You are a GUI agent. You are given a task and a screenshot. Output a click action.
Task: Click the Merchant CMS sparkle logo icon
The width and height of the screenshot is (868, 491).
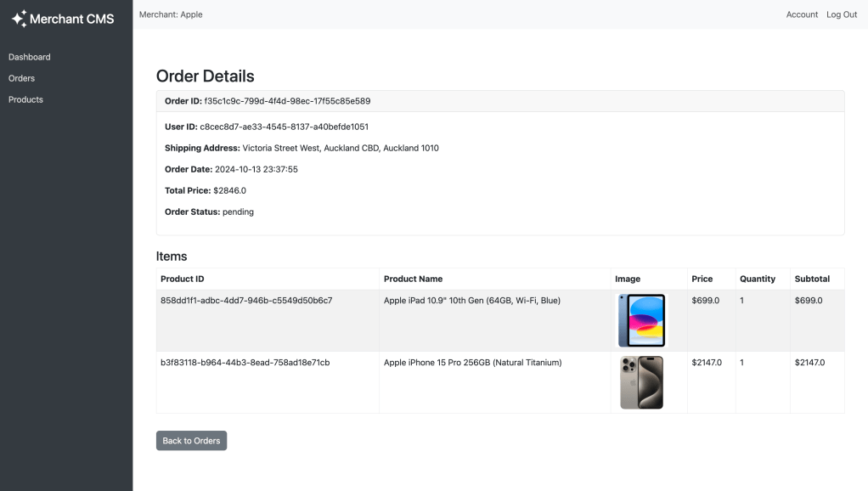(x=19, y=19)
